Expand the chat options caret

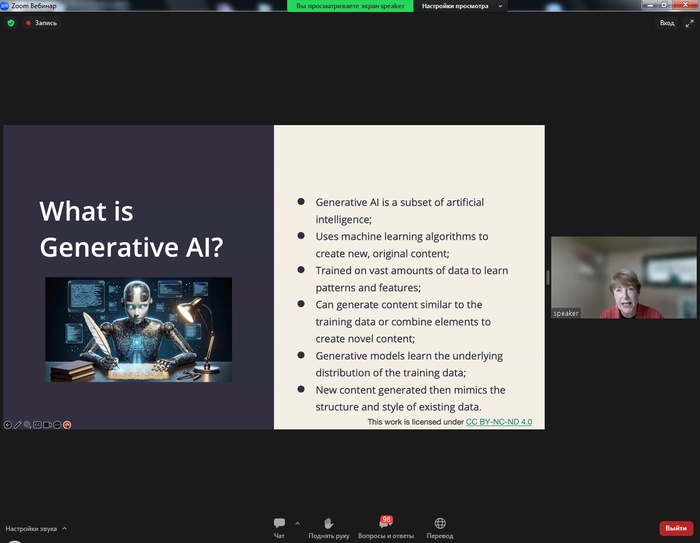(x=297, y=523)
